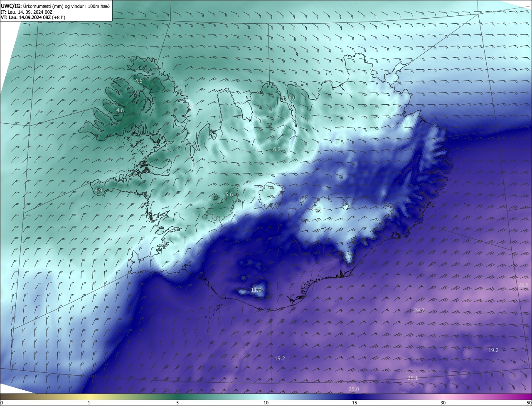Click the 6.0 value on the map
The width and height of the screenshot is (532, 406).
click(292, 98)
